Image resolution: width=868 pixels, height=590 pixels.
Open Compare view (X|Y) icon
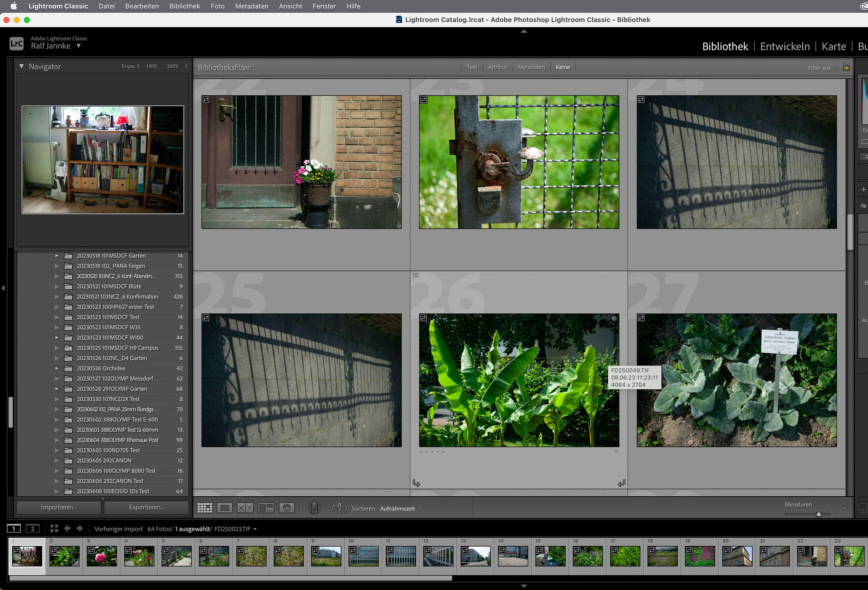tap(245, 508)
